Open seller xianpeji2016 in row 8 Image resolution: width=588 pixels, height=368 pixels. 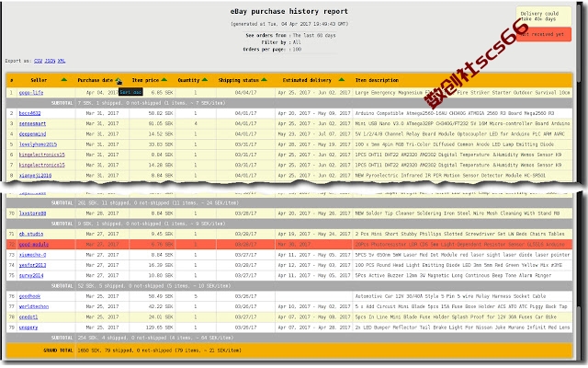click(x=35, y=176)
